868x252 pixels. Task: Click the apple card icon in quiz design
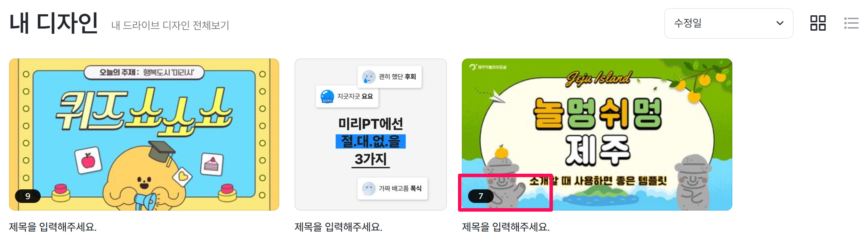point(88,160)
